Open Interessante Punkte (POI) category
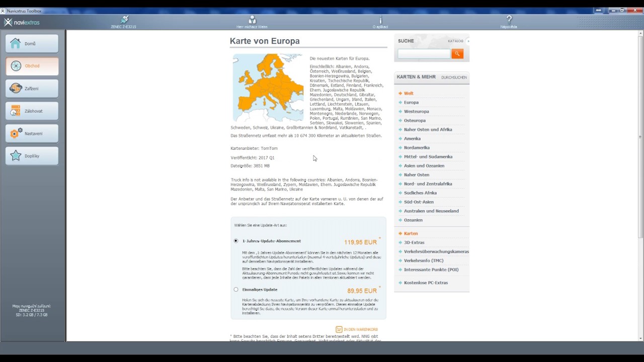Image resolution: width=644 pixels, height=362 pixels. point(431,270)
